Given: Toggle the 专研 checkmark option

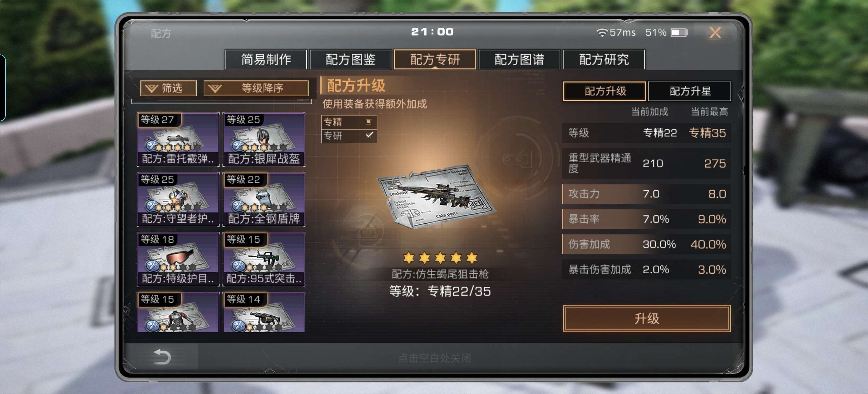Looking at the screenshot, I should click(x=369, y=135).
